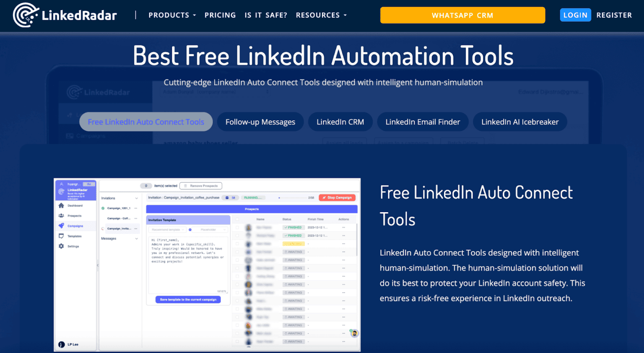Screen dimensions: 644x353
Task: Click the Dashboard home icon in preview
Action: (x=61, y=205)
